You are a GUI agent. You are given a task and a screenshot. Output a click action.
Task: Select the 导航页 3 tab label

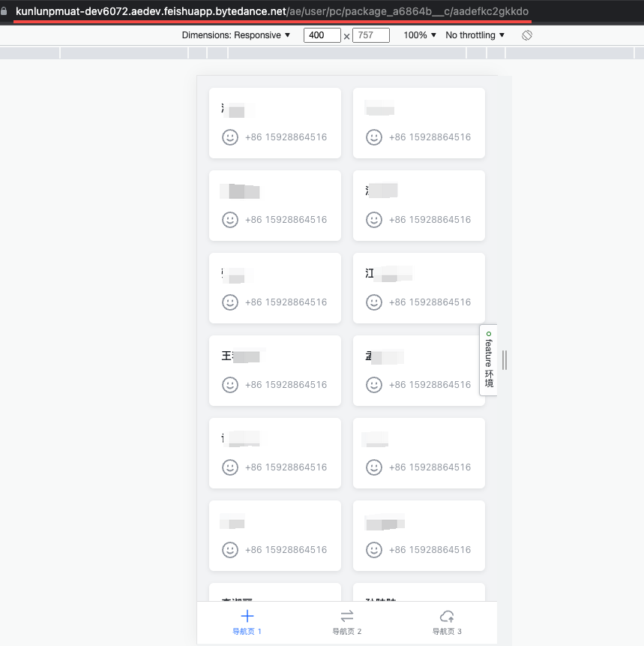(x=447, y=632)
